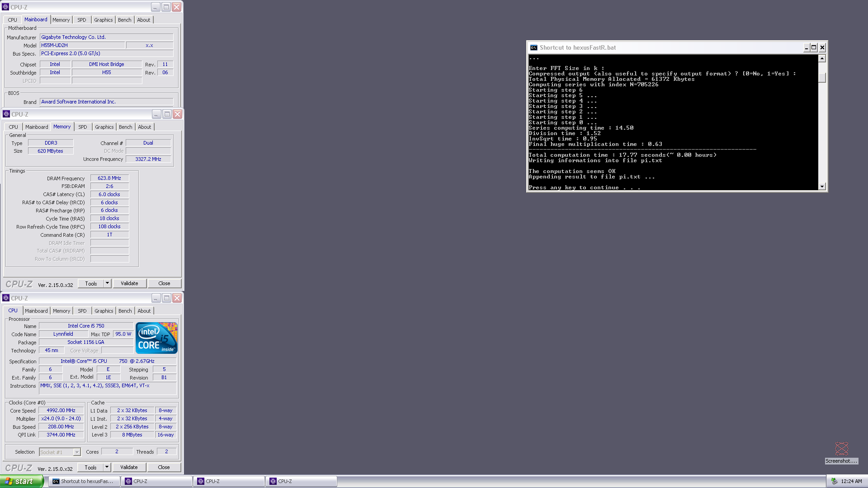
Task: Open Graphics tab in Memory window
Action: point(104,127)
